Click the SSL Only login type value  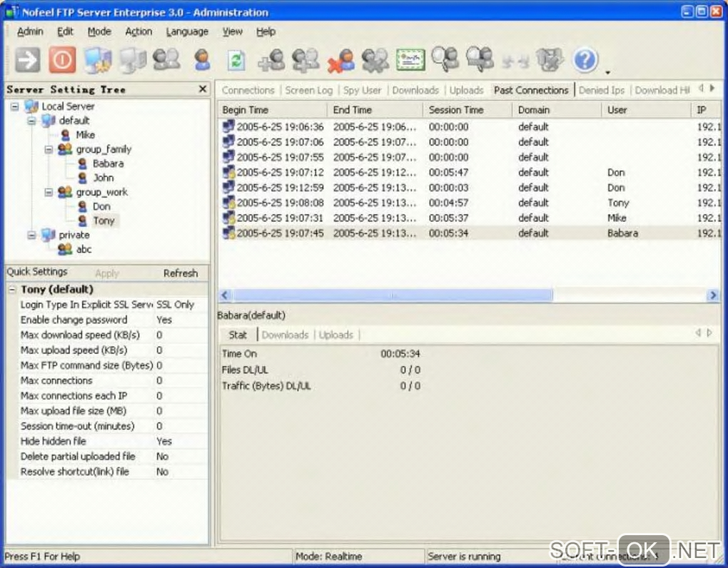tap(175, 305)
